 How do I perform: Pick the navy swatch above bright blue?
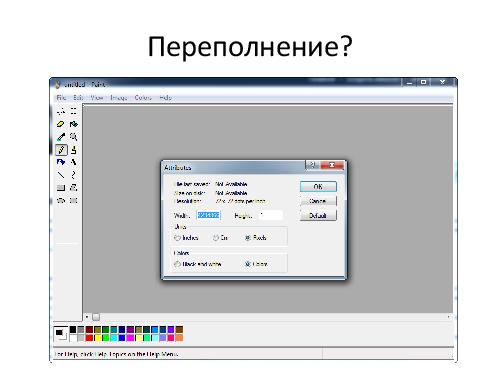(122, 330)
